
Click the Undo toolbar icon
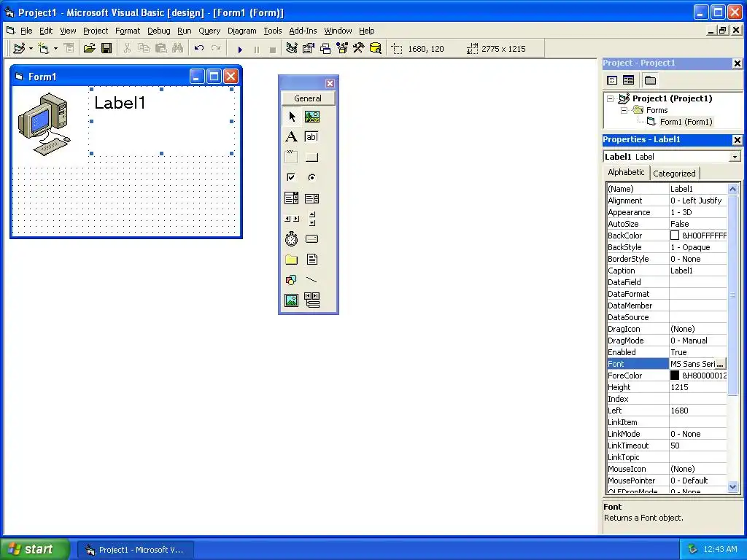coord(199,49)
